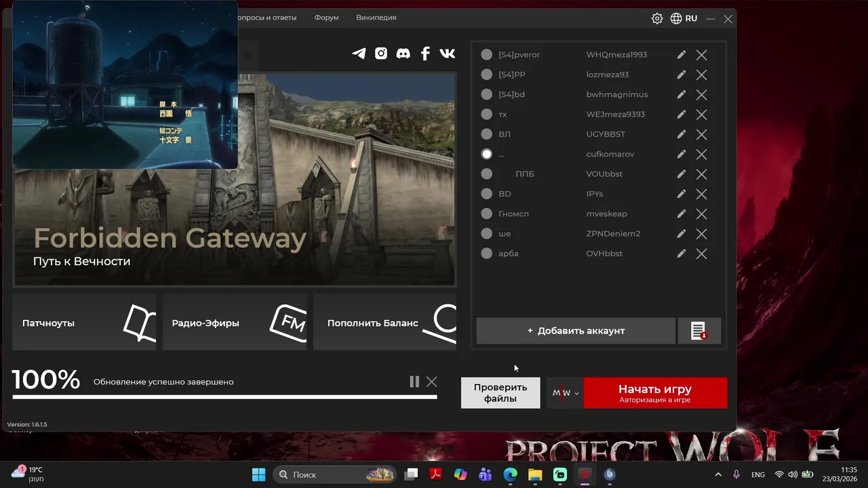
Task: Click the Проверить файлы button
Action: (x=500, y=393)
